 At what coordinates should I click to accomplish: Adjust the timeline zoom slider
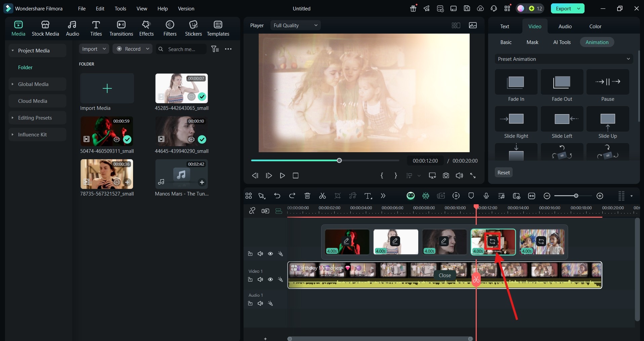[x=576, y=196]
